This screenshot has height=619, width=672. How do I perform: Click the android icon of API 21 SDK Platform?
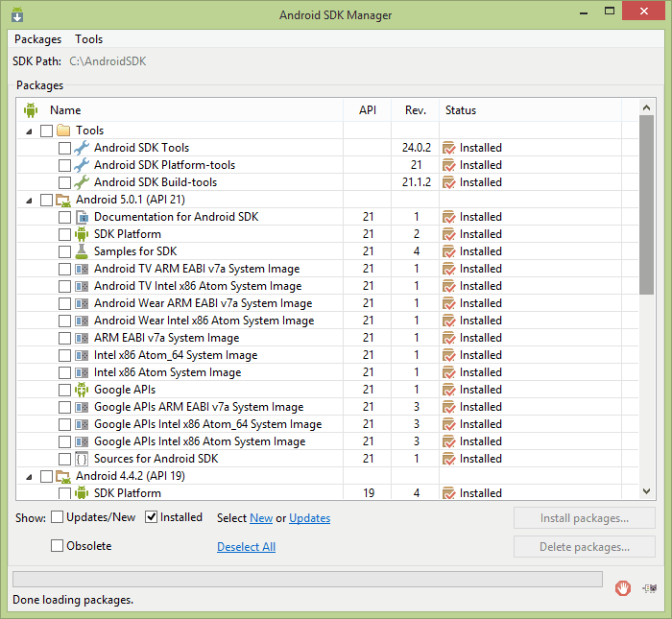[82, 234]
